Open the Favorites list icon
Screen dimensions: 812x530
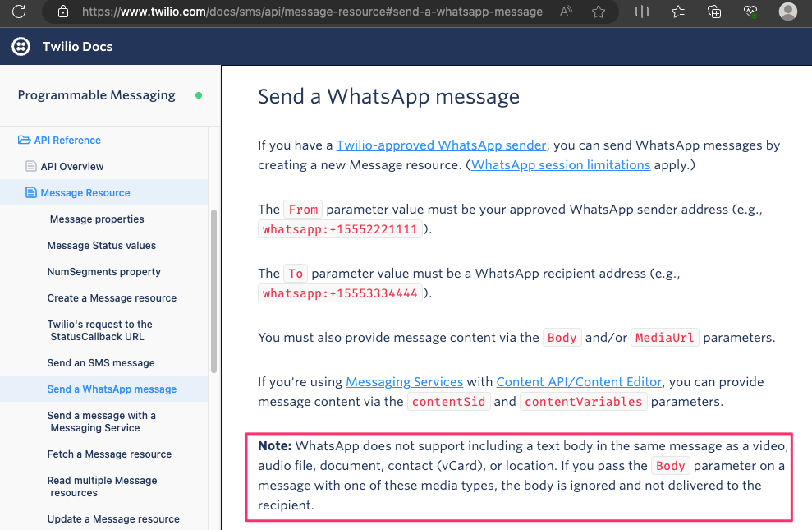click(x=678, y=12)
